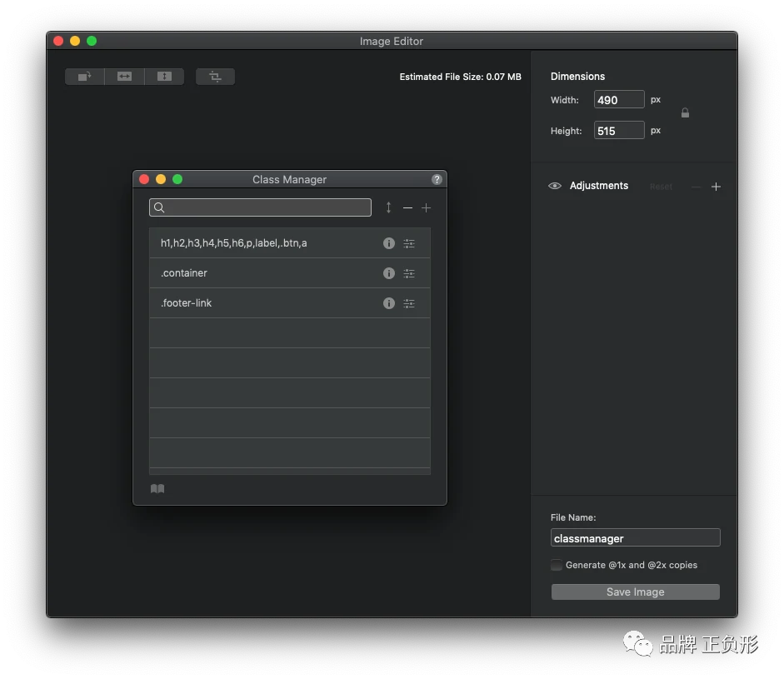Select the crop tool icon
The width and height of the screenshot is (784, 679).
pos(215,77)
